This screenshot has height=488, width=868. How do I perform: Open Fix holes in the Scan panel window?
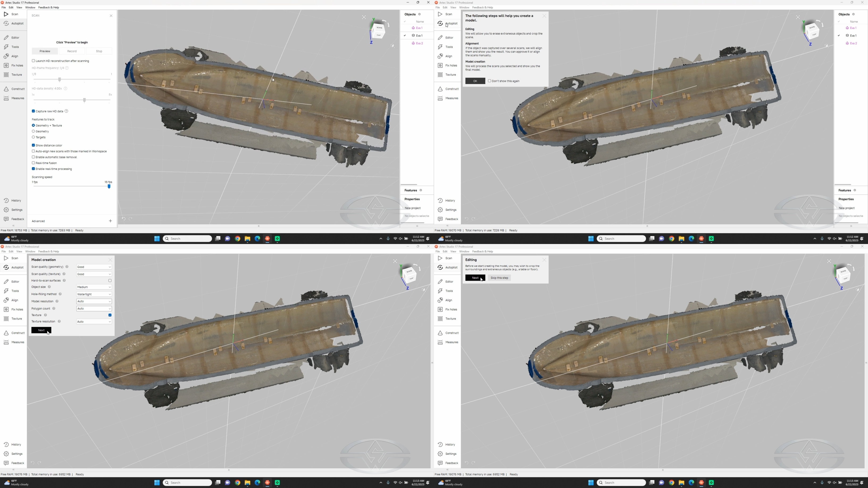click(x=14, y=65)
